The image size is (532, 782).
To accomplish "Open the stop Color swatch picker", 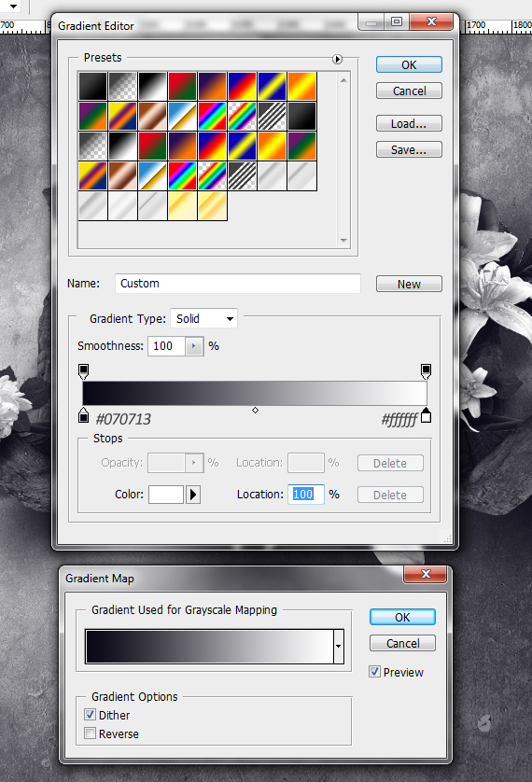I will tap(166, 495).
